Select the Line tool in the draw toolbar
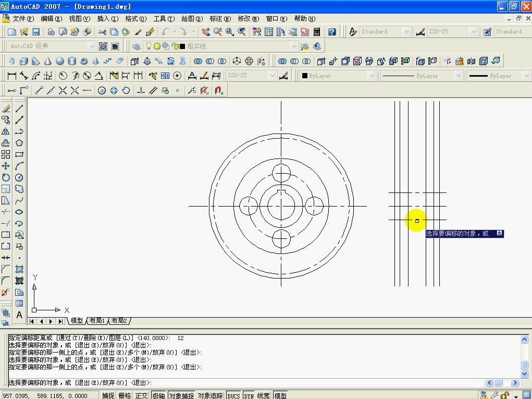This screenshot has width=532, height=399. pyautogui.click(x=19, y=108)
